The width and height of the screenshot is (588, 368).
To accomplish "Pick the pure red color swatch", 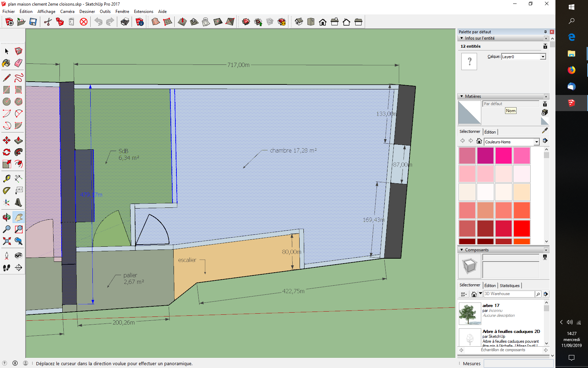I will click(x=521, y=229).
